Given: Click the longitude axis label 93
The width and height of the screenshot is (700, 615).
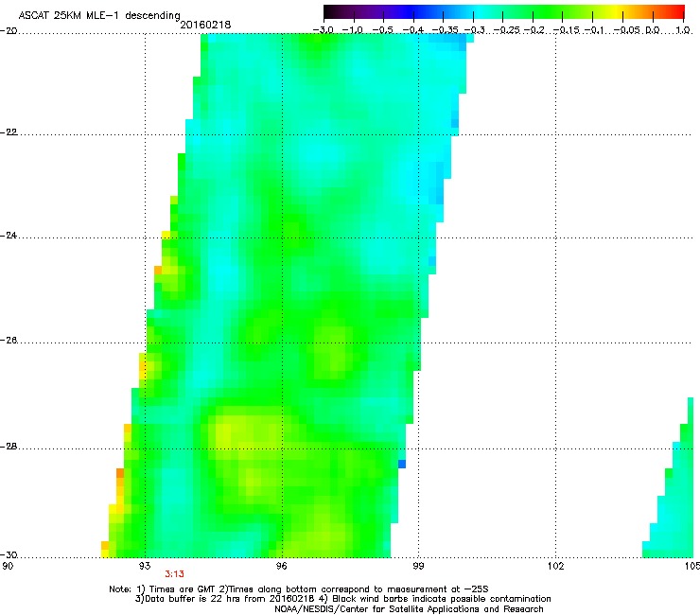Looking at the screenshot, I should (x=145, y=566).
